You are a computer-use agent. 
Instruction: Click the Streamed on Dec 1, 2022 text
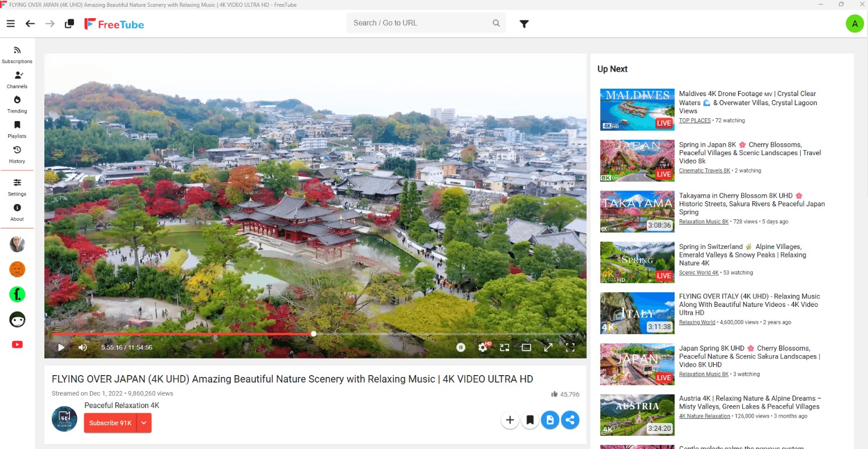[87, 393]
